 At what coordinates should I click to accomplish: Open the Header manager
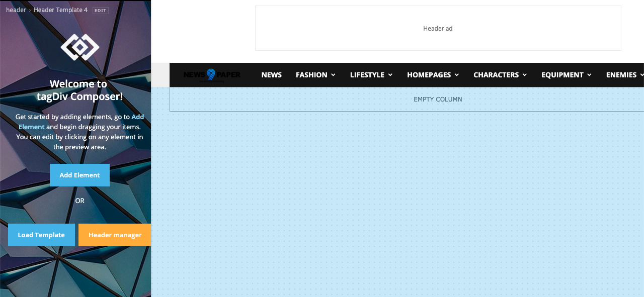[115, 235]
